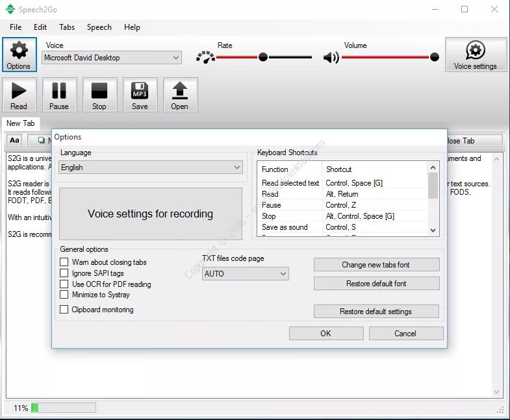Click up arrow of shortcuts list scrollbar
Screen dimensions: 510x420
(x=433, y=167)
